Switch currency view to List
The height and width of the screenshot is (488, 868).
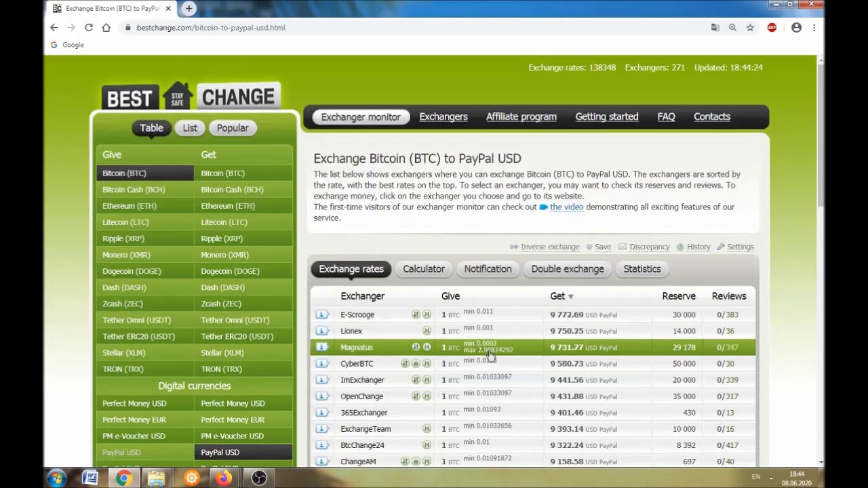coord(190,128)
